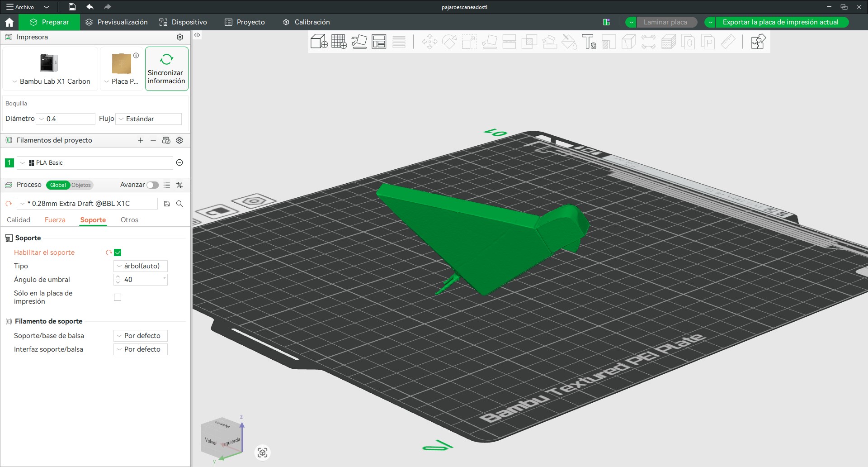Open the PLA Basic filament dropdown
The width and height of the screenshot is (868, 467).
tap(95, 163)
